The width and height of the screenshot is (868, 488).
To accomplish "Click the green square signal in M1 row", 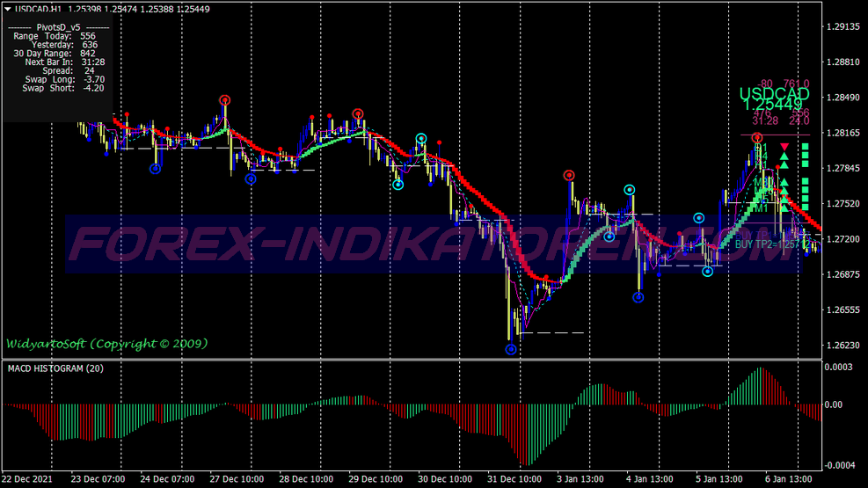I will coord(805,208).
